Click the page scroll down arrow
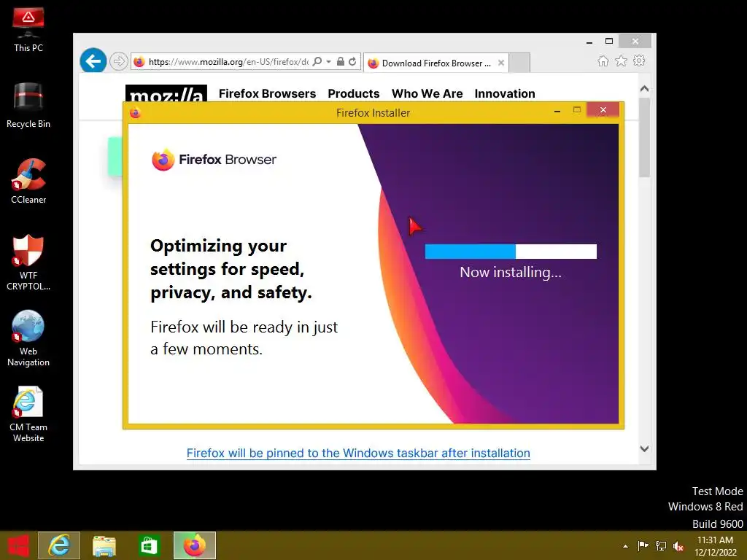Viewport: 747px width, 560px height. click(x=644, y=448)
